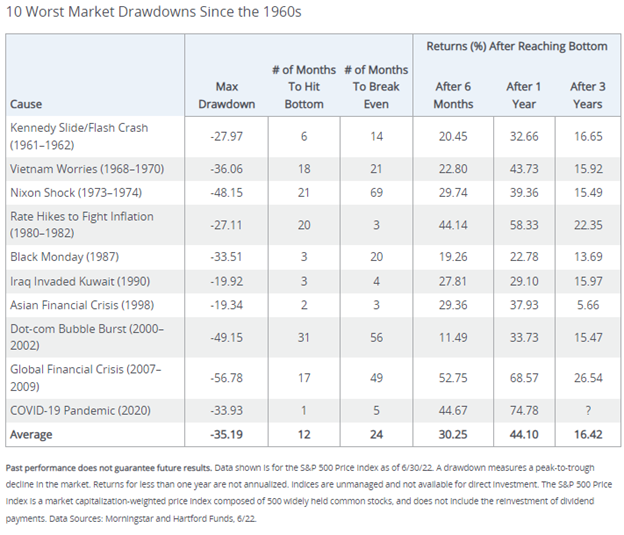Click 'Returns (%) After Reaching Bottom' header

pos(517,46)
